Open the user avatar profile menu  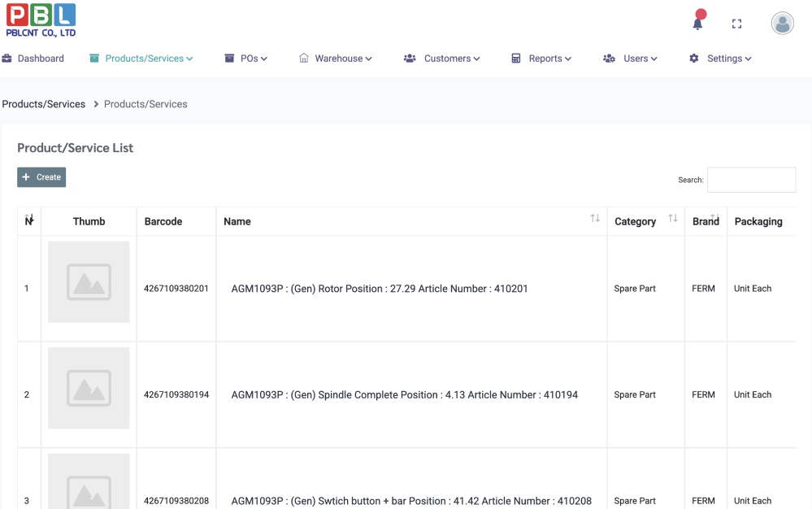click(x=782, y=24)
